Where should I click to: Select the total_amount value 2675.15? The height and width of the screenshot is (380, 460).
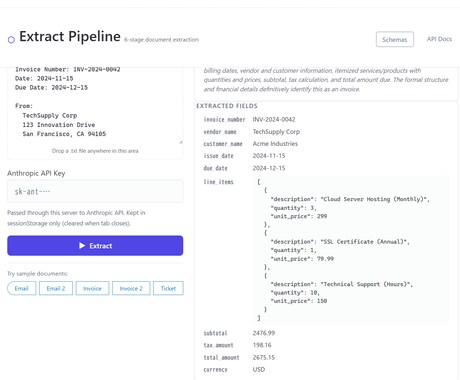(x=264, y=357)
